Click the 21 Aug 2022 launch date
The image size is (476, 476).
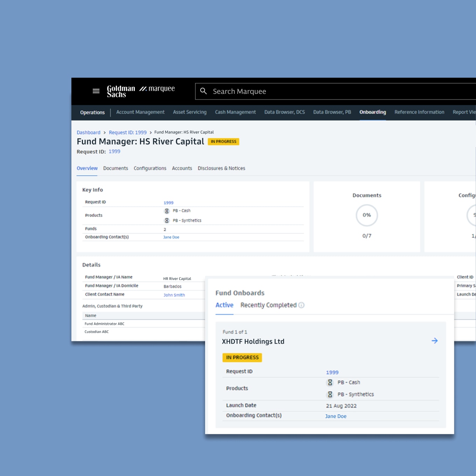[x=341, y=406]
